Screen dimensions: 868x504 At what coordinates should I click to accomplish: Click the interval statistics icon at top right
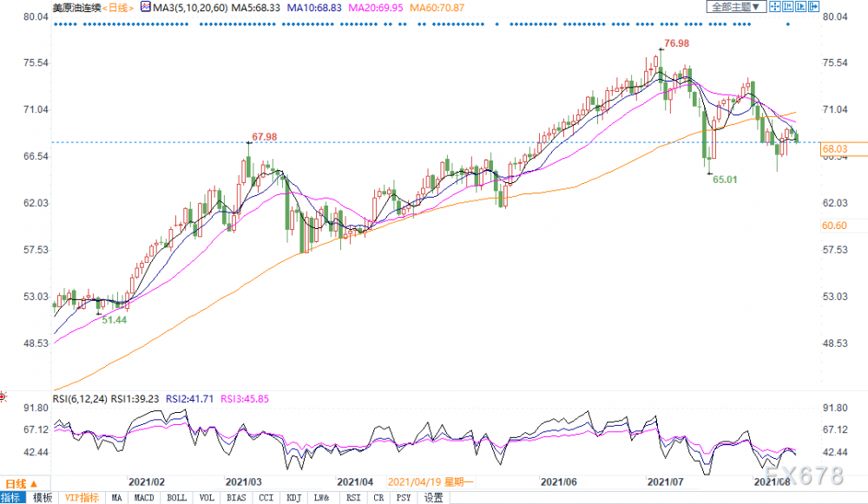click(788, 7)
